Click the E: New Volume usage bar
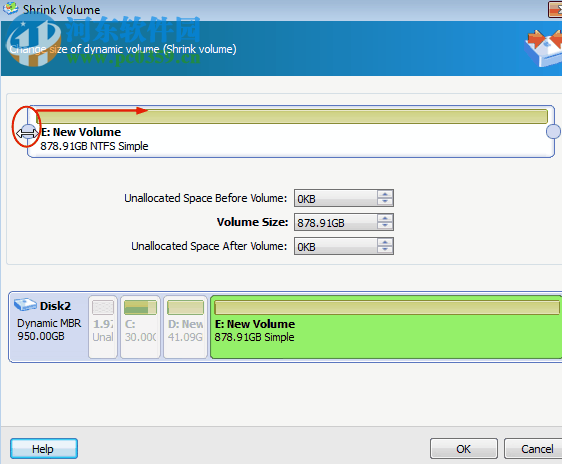 pyautogui.click(x=292, y=117)
